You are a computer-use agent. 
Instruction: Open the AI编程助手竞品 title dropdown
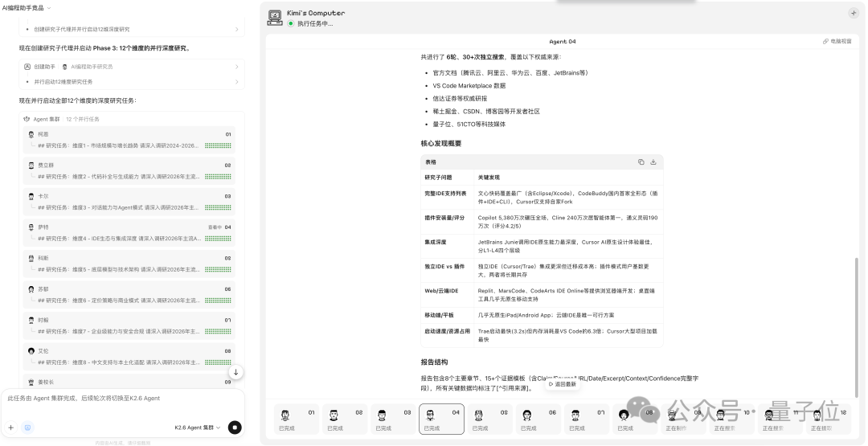coord(27,7)
